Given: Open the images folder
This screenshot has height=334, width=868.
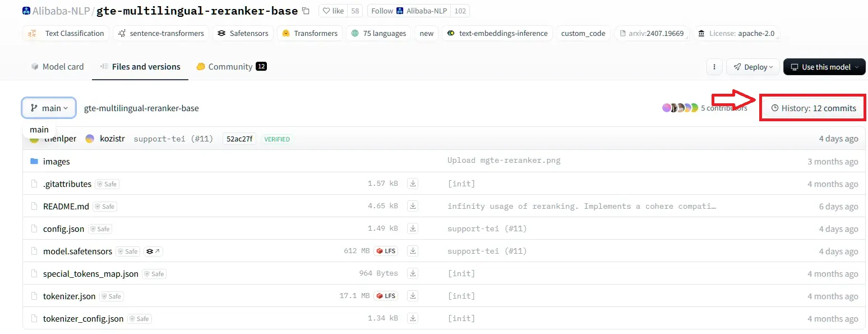Looking at the screenshot, I should 57,161.
